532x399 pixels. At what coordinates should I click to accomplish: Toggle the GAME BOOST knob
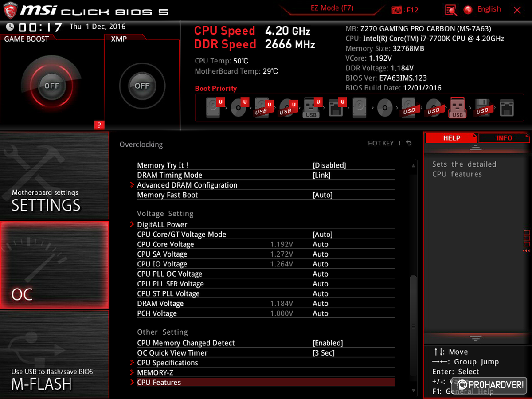click(x=52, y=86)
